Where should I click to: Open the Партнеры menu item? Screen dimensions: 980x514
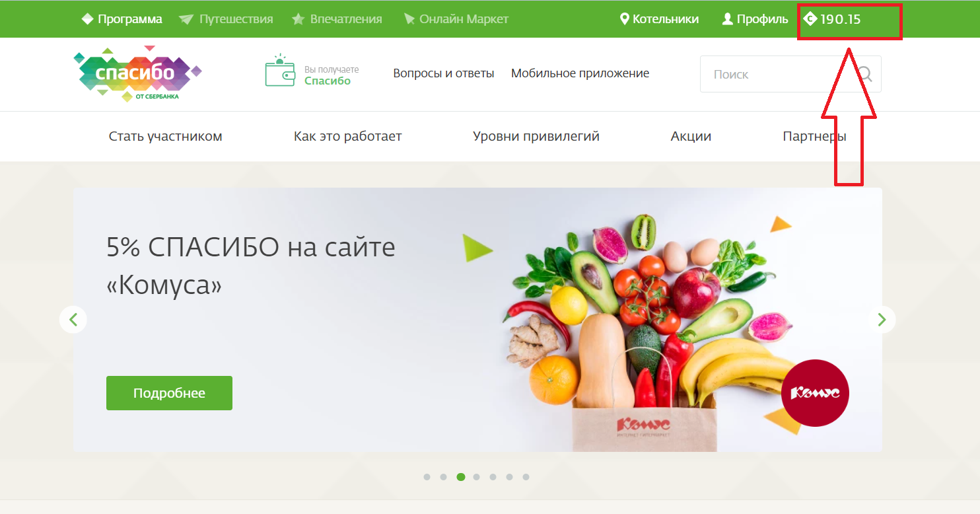tap(814, 137)
